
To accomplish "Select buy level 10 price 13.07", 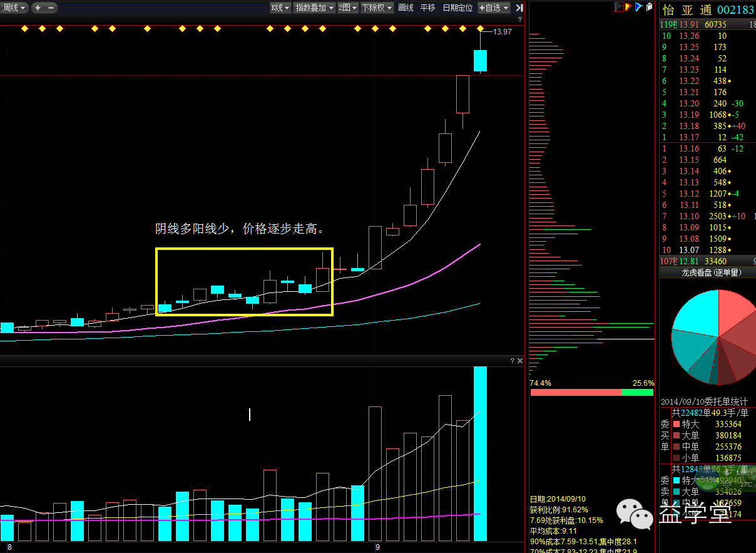I will click(689, 250).
